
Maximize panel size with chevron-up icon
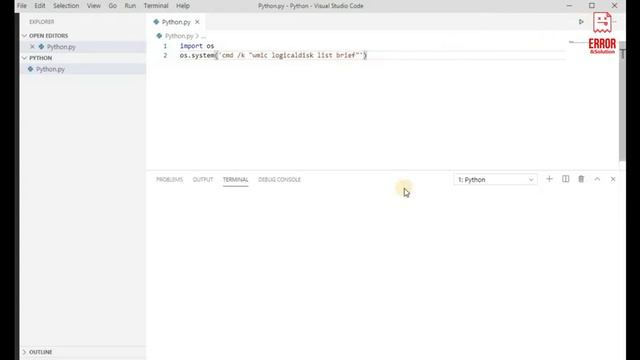click(x=597, y=179)
